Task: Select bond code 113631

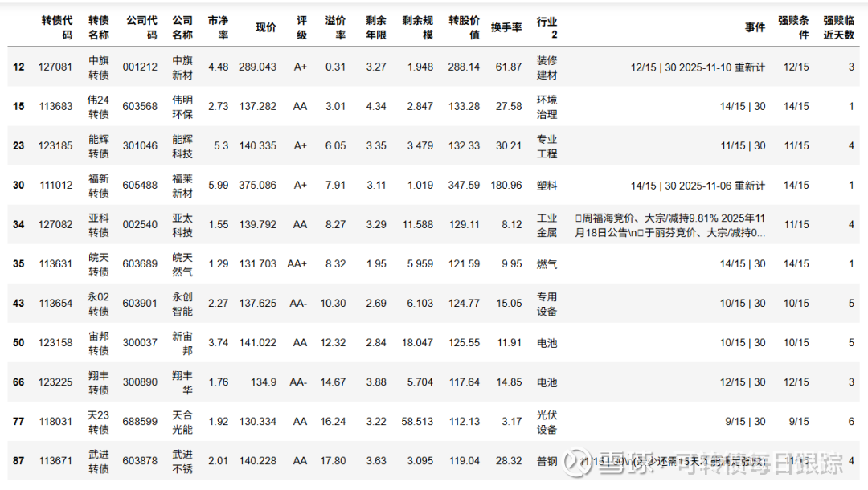Action: (55, 263)
